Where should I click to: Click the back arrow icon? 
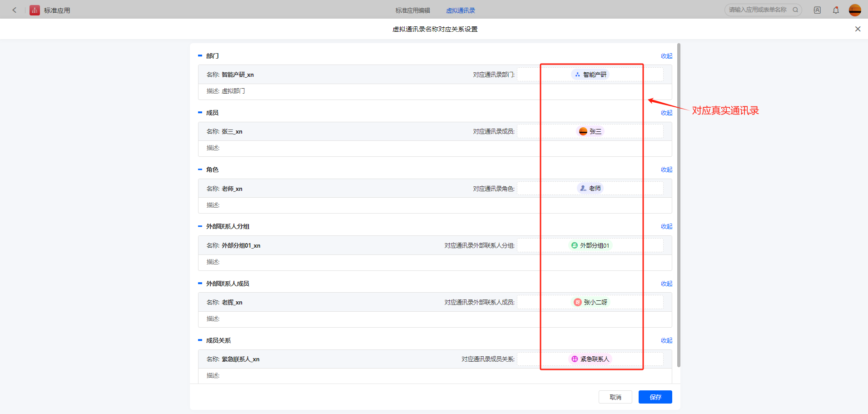[15, 10]
